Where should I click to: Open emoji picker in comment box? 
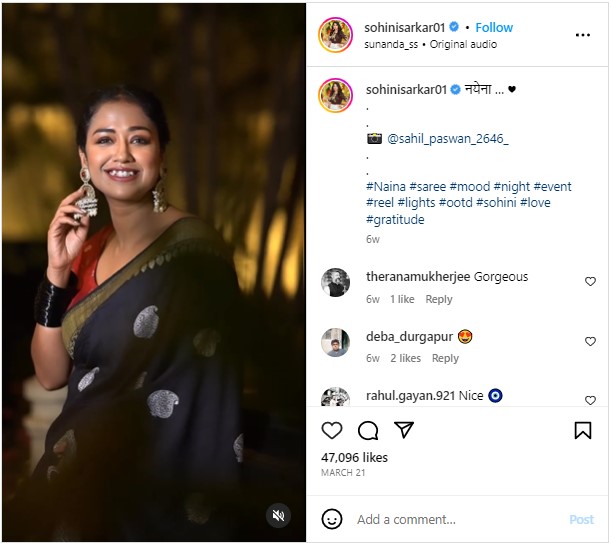[332, 519]
